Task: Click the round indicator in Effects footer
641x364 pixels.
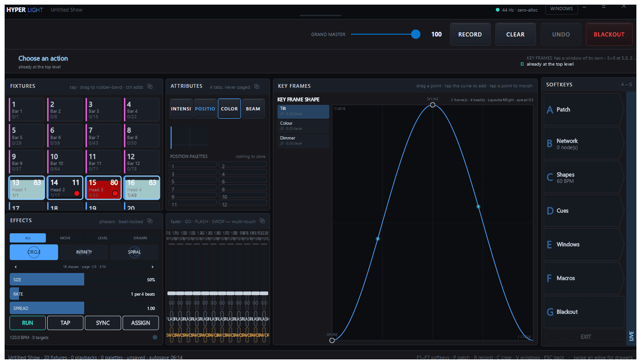Action: click(155, 337)
